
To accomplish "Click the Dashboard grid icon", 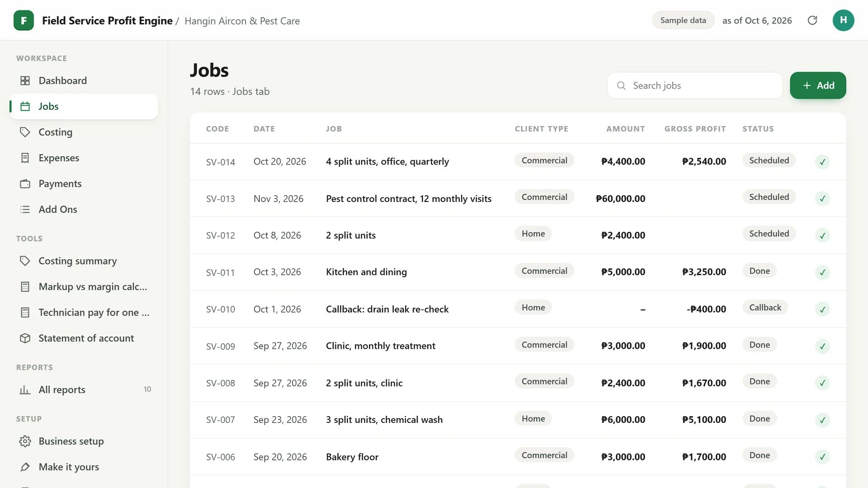I will point(25,80).
